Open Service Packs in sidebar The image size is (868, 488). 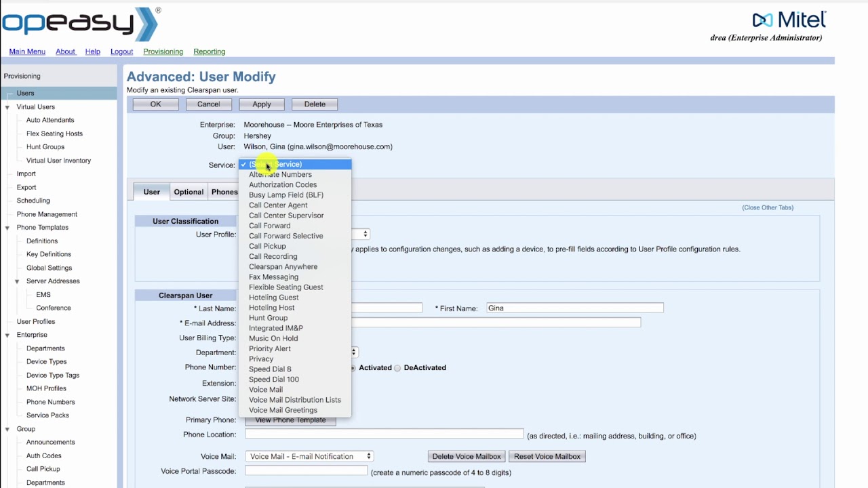pyautogui.click(x=47, y=415)
